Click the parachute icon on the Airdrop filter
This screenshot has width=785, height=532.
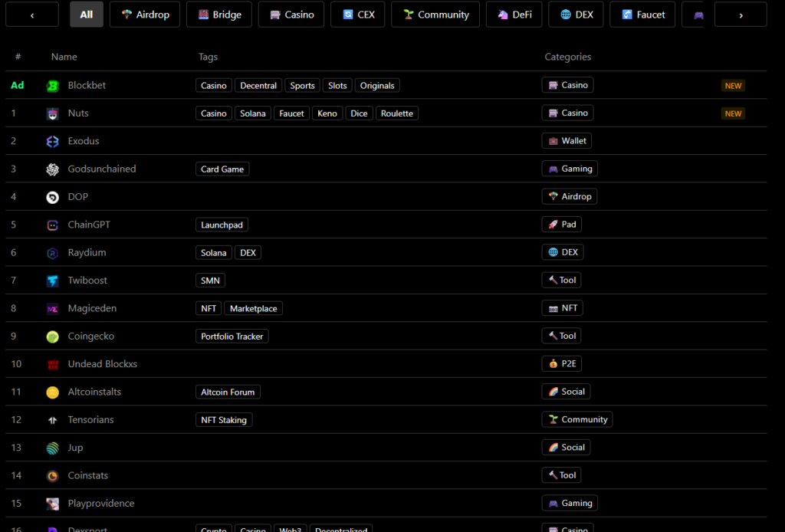(x=125, y=14)
